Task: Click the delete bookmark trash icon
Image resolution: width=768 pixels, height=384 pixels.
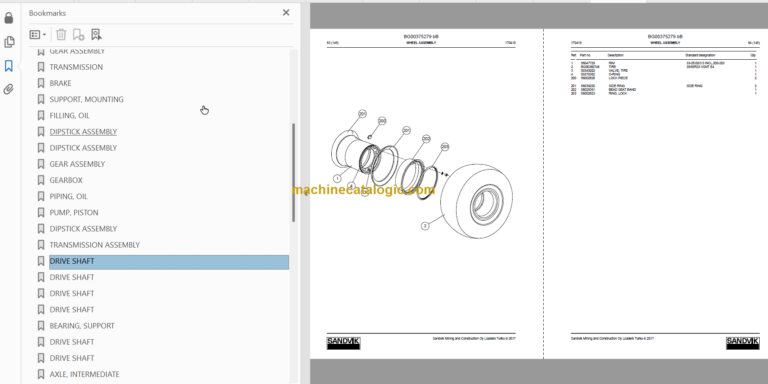Action: (x=61, y=34)
